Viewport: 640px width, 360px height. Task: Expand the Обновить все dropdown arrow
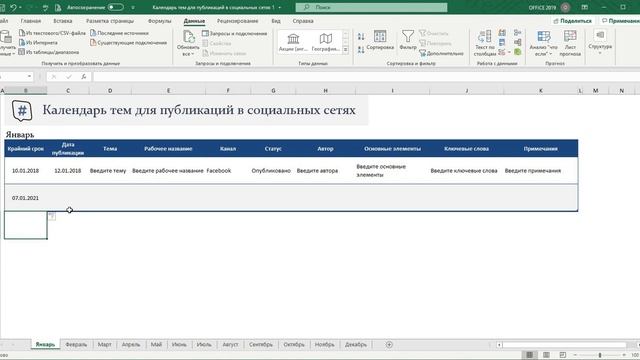(193, 54)
